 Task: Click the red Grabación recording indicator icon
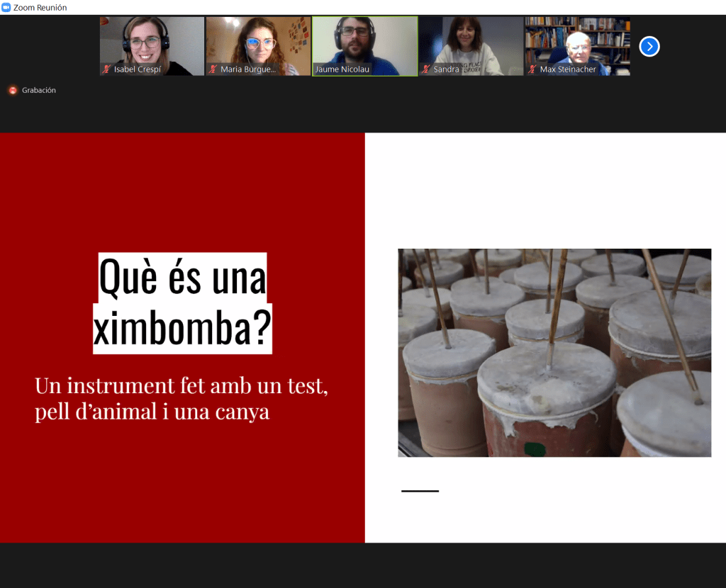[13, 91]
